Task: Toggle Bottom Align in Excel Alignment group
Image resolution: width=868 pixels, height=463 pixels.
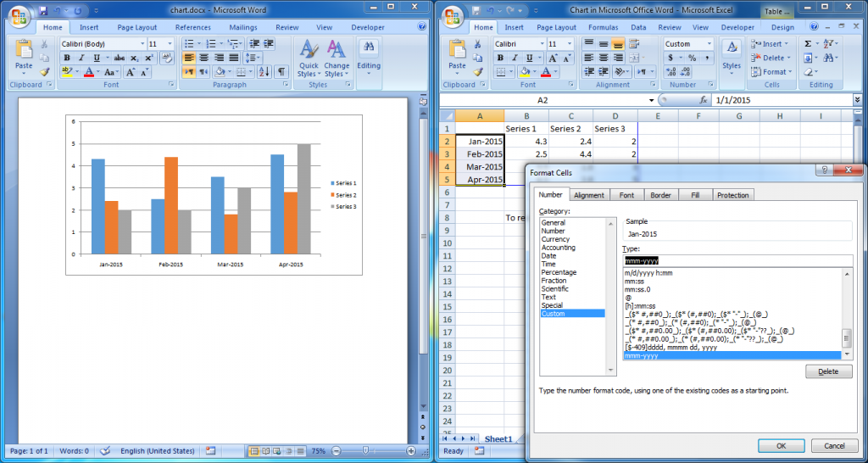Action: pos(618,44)
